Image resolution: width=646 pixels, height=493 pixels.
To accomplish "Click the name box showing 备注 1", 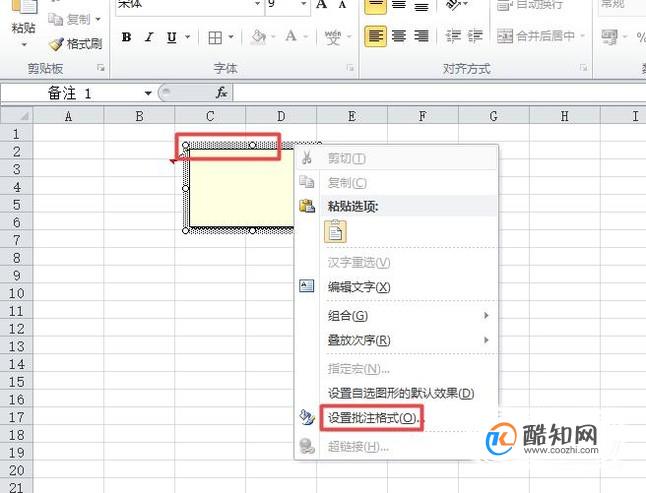I will (71, 93).
